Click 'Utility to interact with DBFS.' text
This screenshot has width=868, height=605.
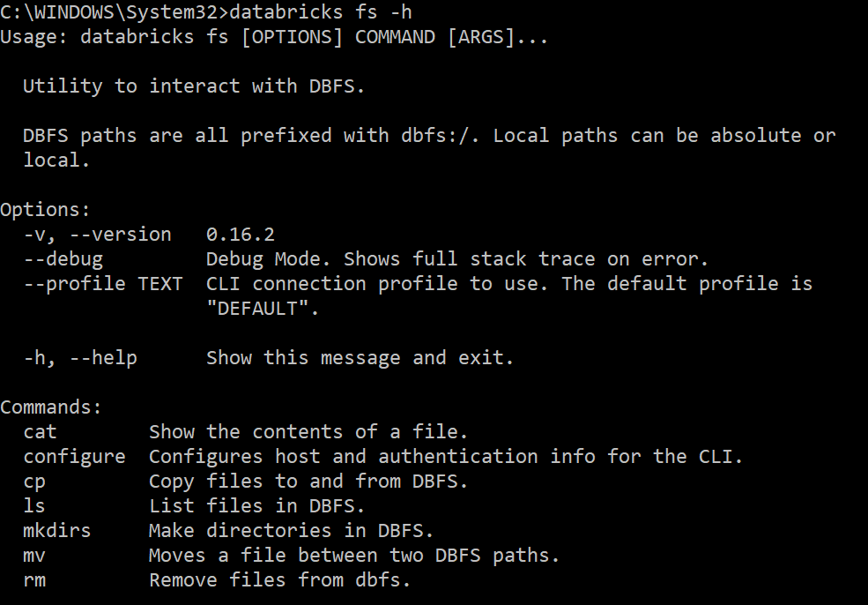194,86
